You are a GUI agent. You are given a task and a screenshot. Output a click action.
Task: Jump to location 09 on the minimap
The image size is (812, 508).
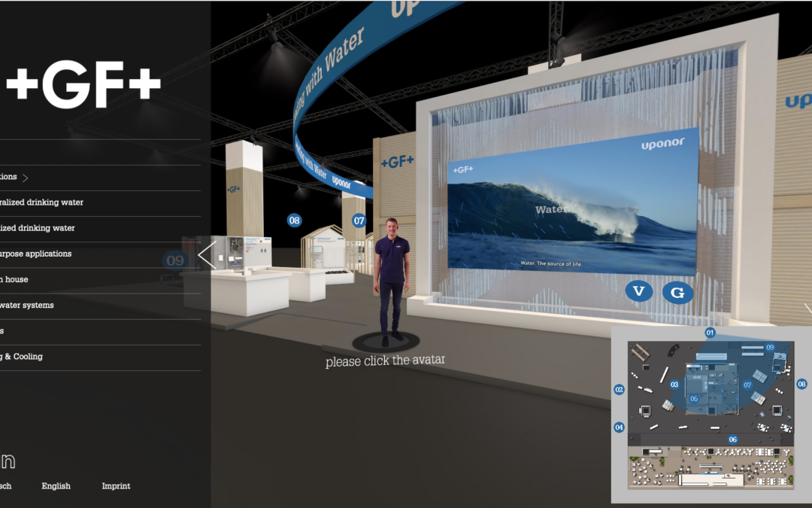(770, 347)
